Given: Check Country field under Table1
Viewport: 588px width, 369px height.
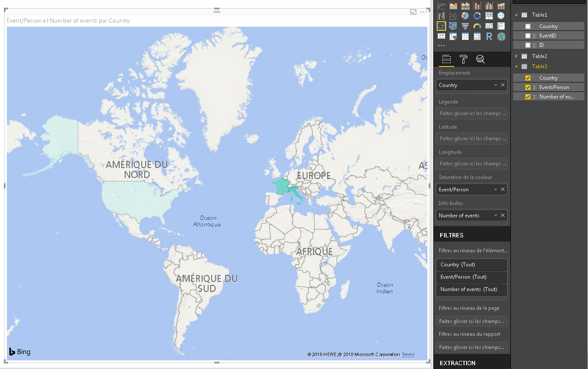Looking at the screenshot, I should (528, 26).
